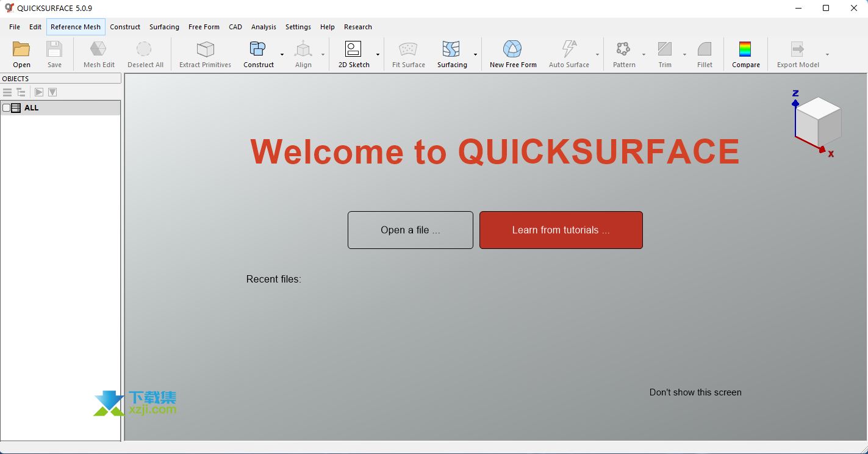The image size is (868, 454).
Task: Expand the Auto Surface dropdown arrow
Action: tap(597, 55)
